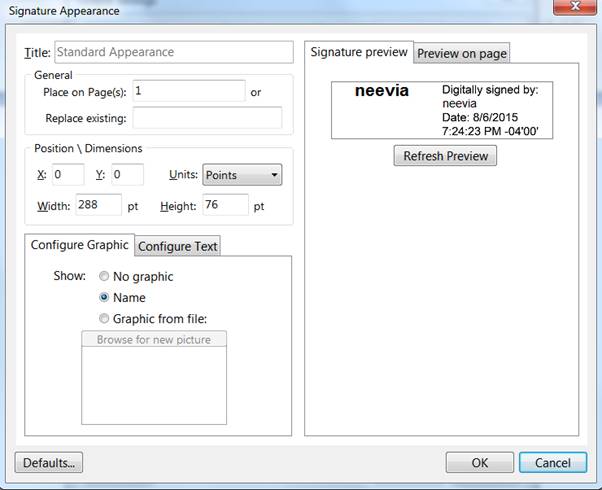Click the Width field showing 288
The width and height of the screenshot is (602, 490).
[98, 205]
